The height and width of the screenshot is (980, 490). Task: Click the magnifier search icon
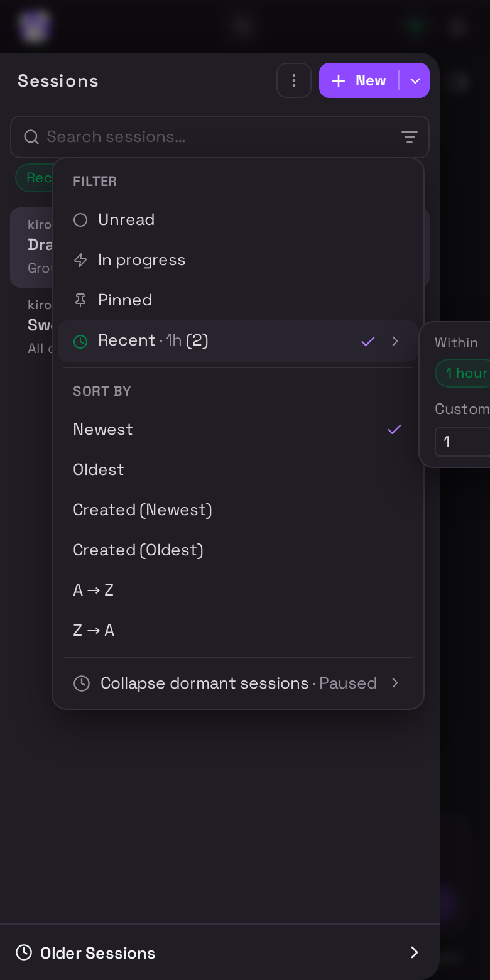(31, 137)
